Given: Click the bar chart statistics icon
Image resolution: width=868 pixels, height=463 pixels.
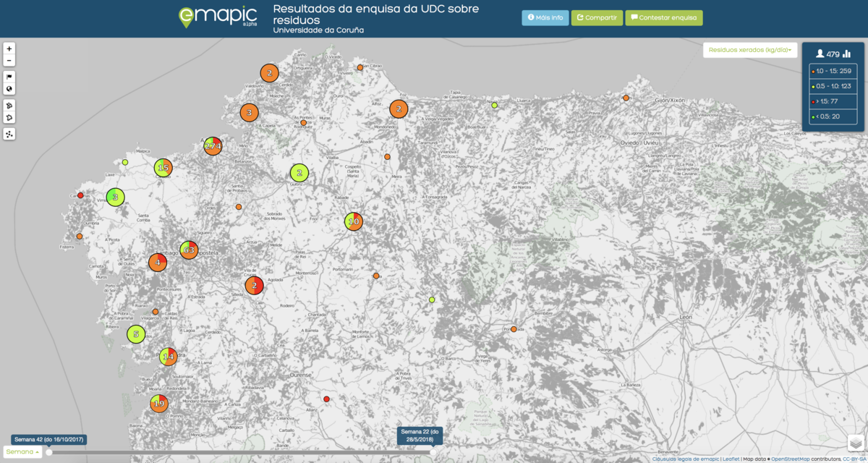Looking at the screenshot, I should pyautogui.click(x=846, y=54).
